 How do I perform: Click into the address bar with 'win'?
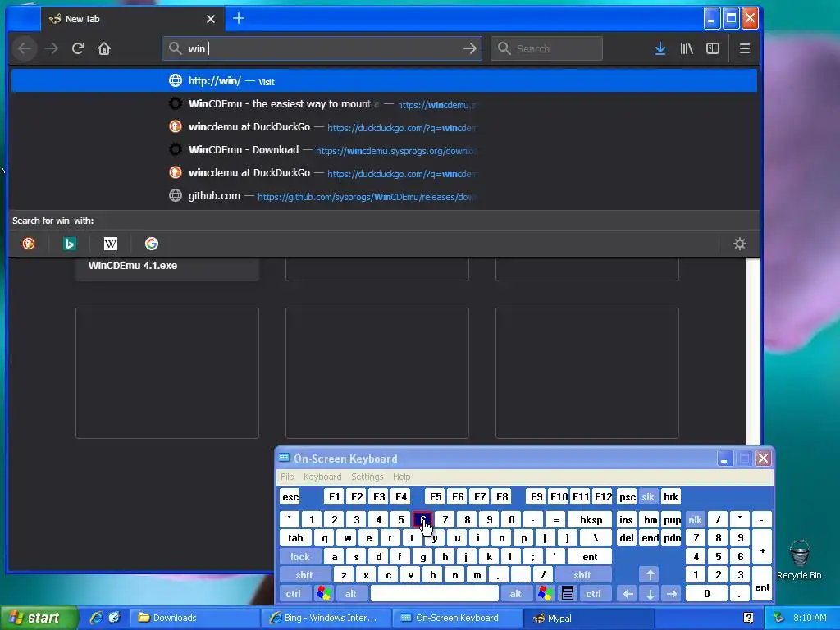click(x=322, y=48)
